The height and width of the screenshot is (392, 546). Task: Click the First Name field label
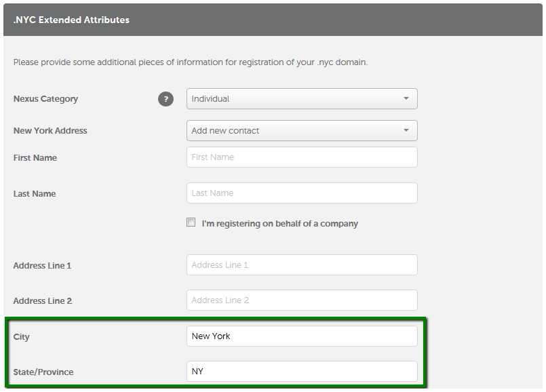click(35, 158)
